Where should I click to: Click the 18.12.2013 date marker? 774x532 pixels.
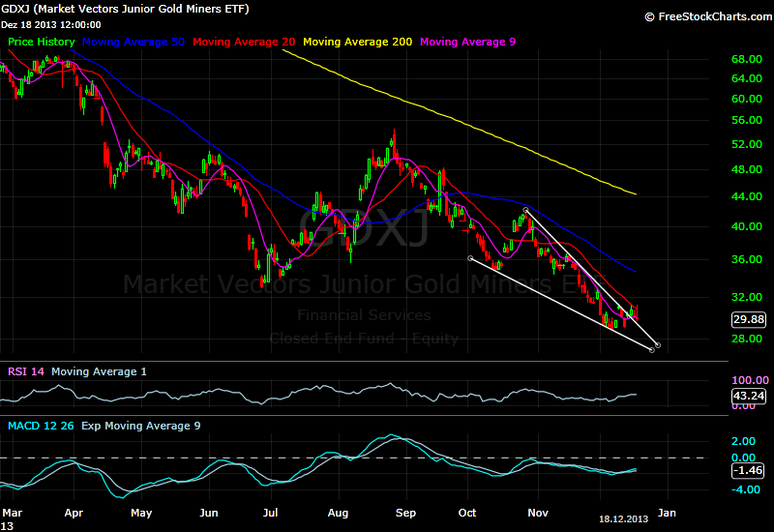point(623,519)
